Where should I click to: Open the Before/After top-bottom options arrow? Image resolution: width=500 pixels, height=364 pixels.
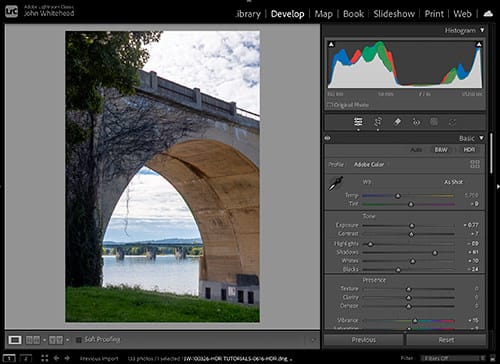pyautogui.click(x=67, y=340)
